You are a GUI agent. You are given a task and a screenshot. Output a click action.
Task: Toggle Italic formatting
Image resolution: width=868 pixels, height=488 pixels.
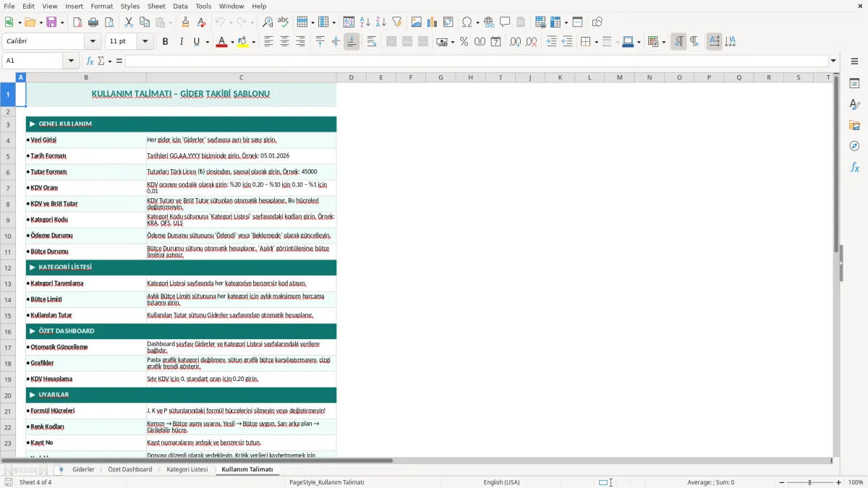coord(181,42)
